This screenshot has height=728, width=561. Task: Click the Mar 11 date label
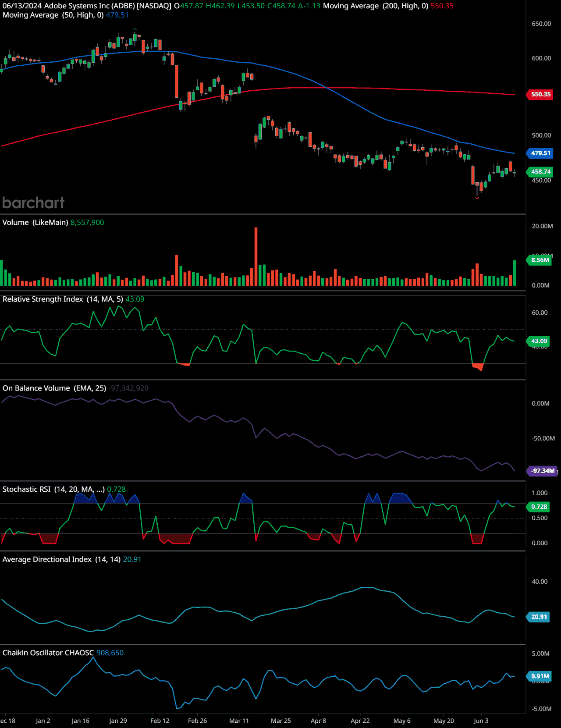(239, 721)
